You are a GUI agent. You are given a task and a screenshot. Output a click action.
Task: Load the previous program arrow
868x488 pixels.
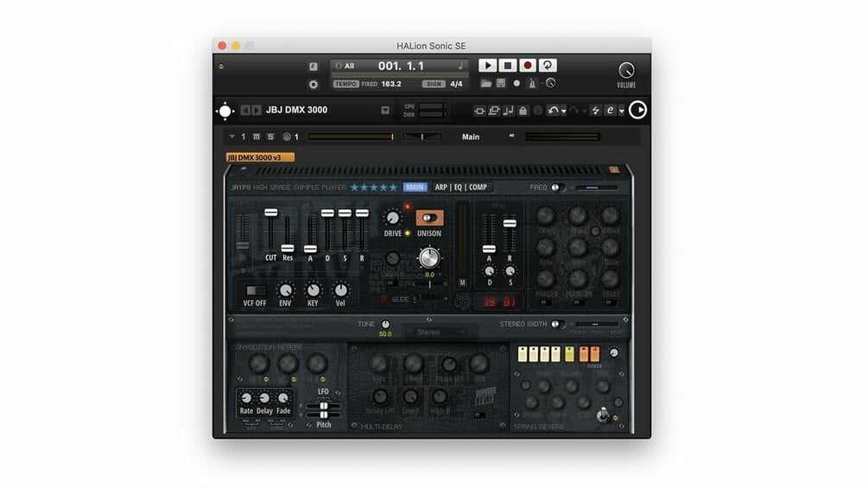pyautogui.click(x=245, y=110)
